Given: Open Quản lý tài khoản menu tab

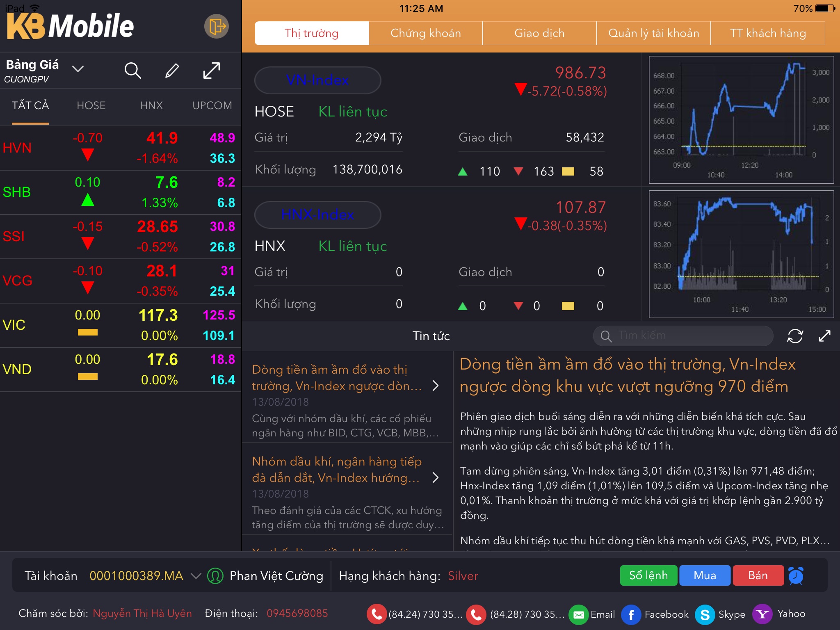Looking at the screenshot, I should 653,32.
